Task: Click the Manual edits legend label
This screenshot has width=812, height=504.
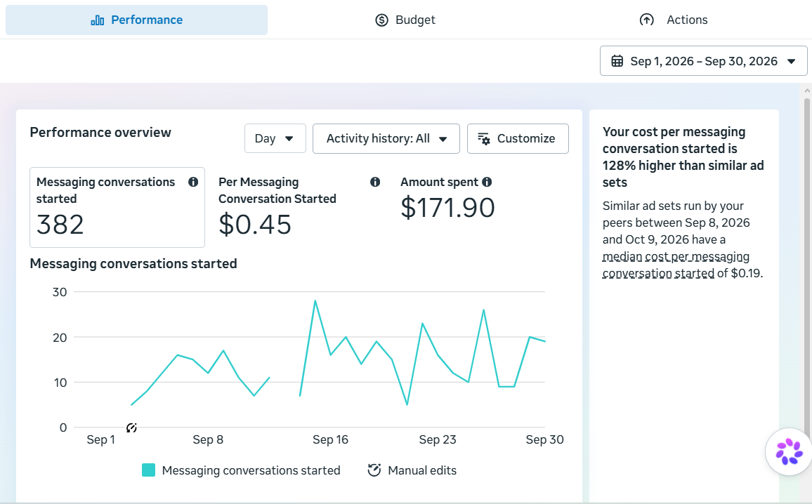Action: coord(422,470)
